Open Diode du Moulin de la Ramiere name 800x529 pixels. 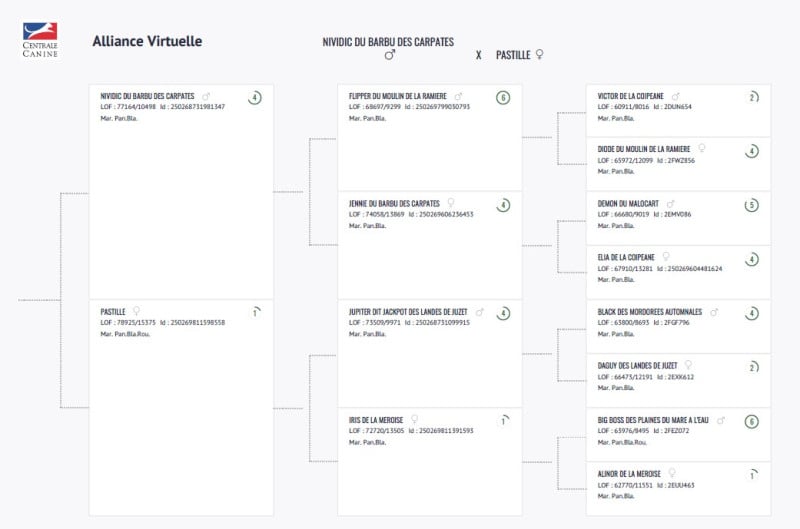tap(643, 149)
